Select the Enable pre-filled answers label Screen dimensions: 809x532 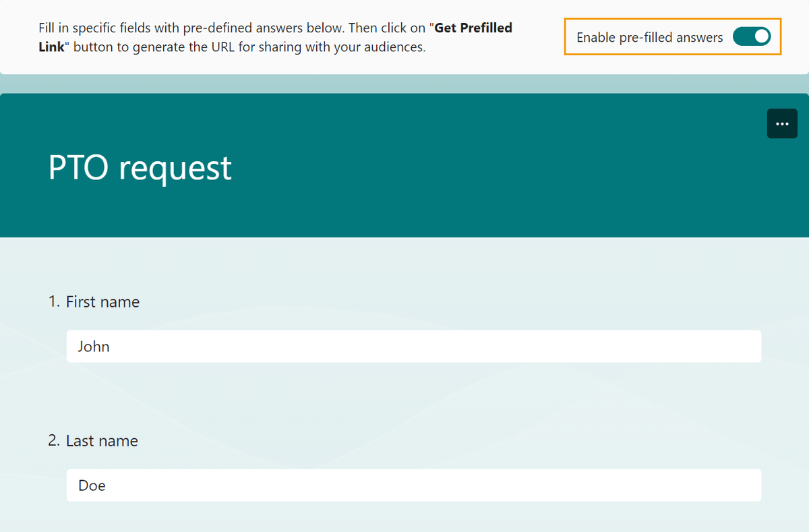click(x=648, y=38)
